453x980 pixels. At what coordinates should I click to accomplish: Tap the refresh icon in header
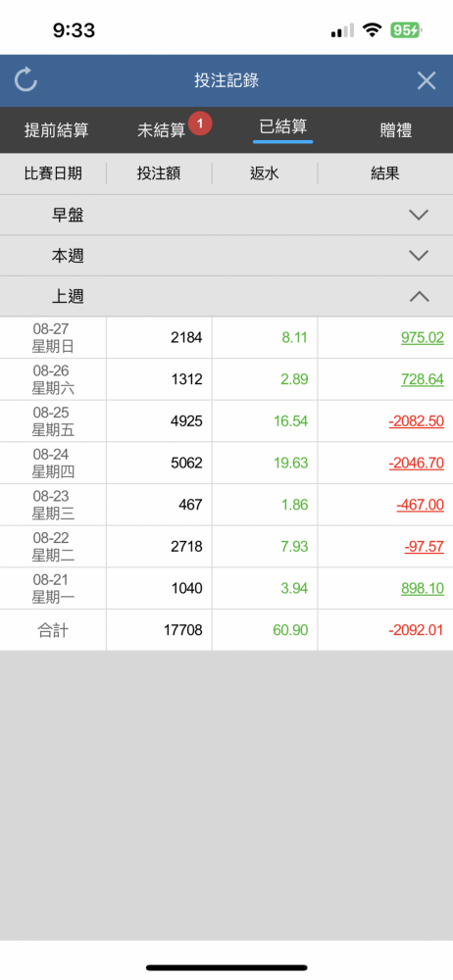25,80
